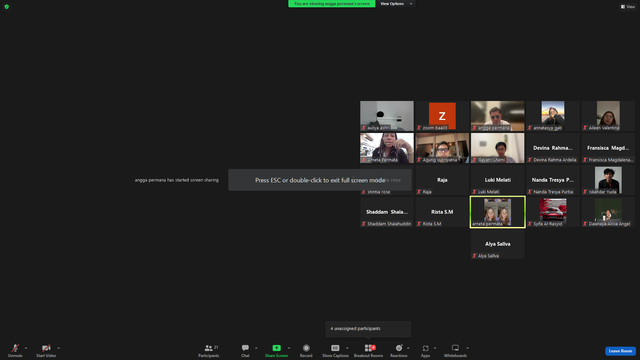Image resolution: width=640 pixels, height=360 pixels.
Task: Click the Leave Room button
Action: click(620, 351)
